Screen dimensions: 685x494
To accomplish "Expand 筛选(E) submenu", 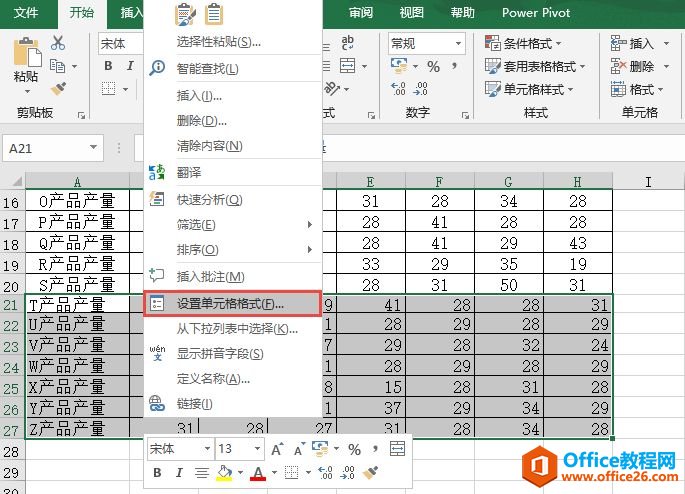I will 233,225.
